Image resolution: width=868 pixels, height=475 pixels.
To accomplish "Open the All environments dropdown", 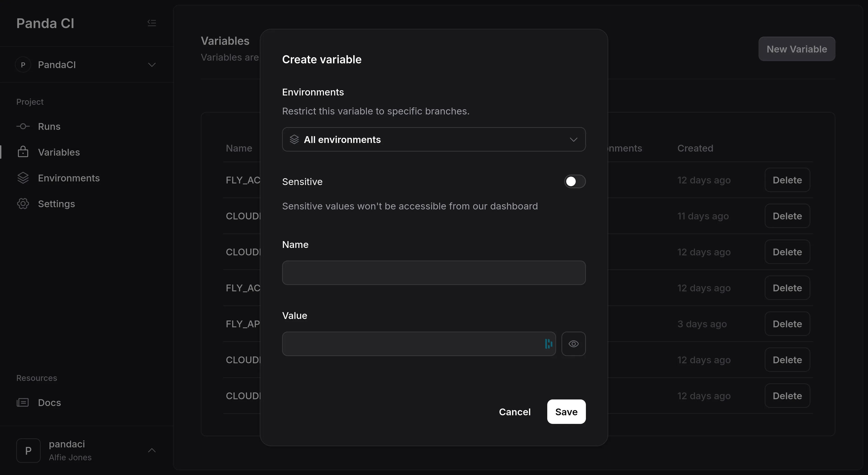I will pyautogui.click(x=433, y=140).
